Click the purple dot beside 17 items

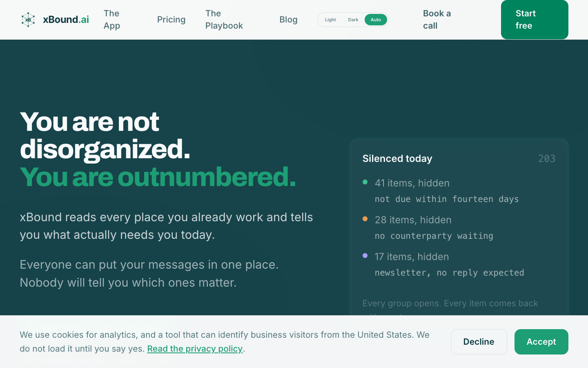[x=365, y=256]
